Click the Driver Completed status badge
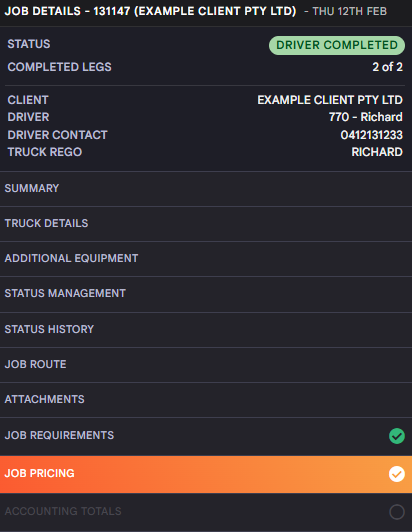This screenshot has height=532, width=412. point(337,45)
